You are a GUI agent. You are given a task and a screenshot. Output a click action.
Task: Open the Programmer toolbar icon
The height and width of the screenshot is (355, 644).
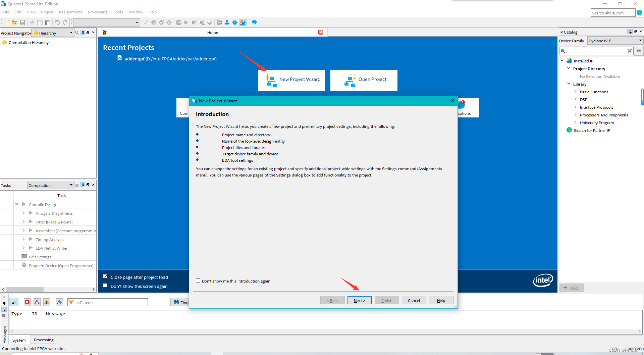[235, 22]
